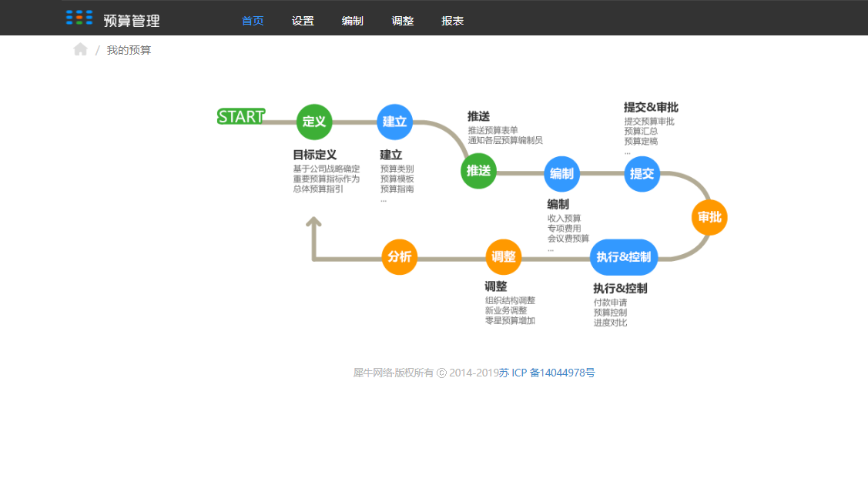
Task: Click the 会议费预算 text
Action: coord(568,239)
